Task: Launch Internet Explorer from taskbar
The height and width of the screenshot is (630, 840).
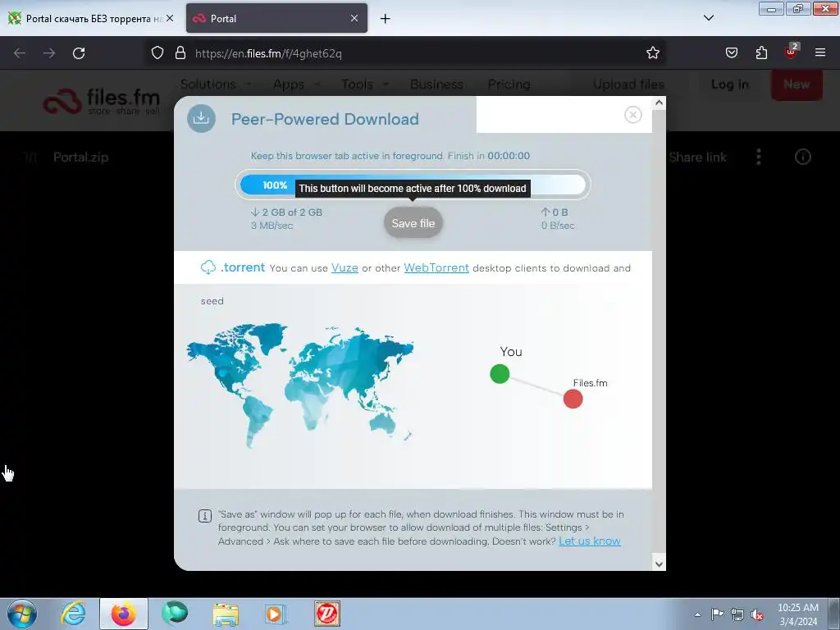Action: [73, 614]
